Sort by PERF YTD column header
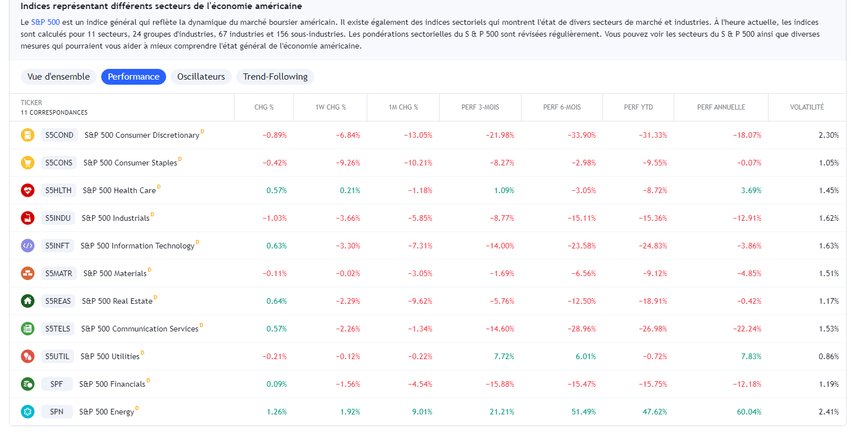The width and height of the screenshot is (868, 441). tap(639, 107)
